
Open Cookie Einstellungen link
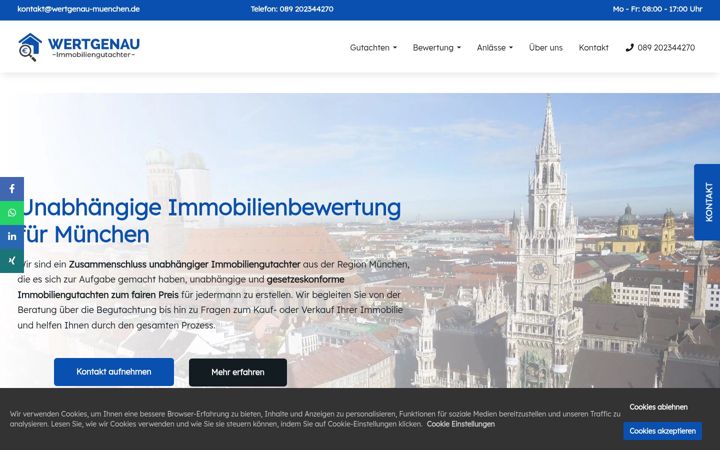click(x=461, y=424)
